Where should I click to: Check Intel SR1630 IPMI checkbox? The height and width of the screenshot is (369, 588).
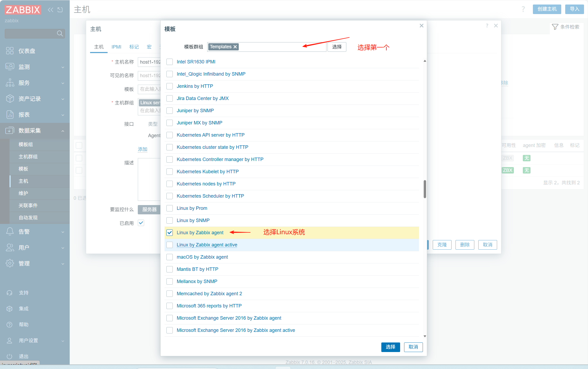(170, 62)
